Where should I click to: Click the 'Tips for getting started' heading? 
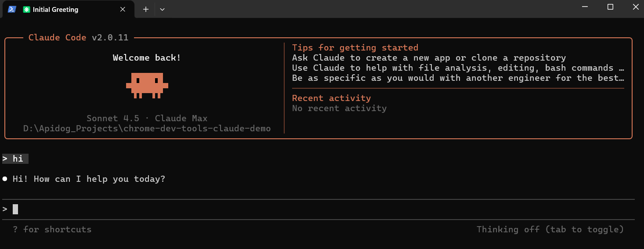[355, 47]
